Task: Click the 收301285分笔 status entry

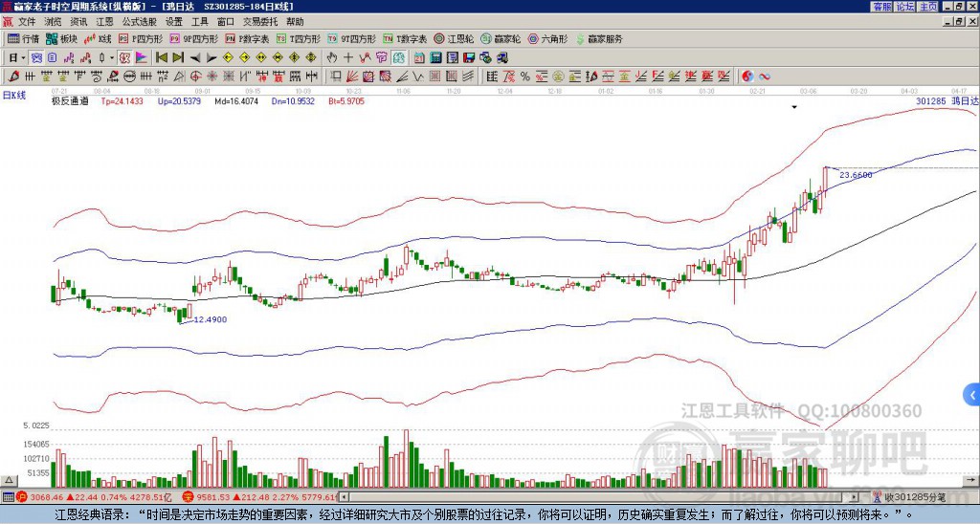Action: [x=909, y=497]
